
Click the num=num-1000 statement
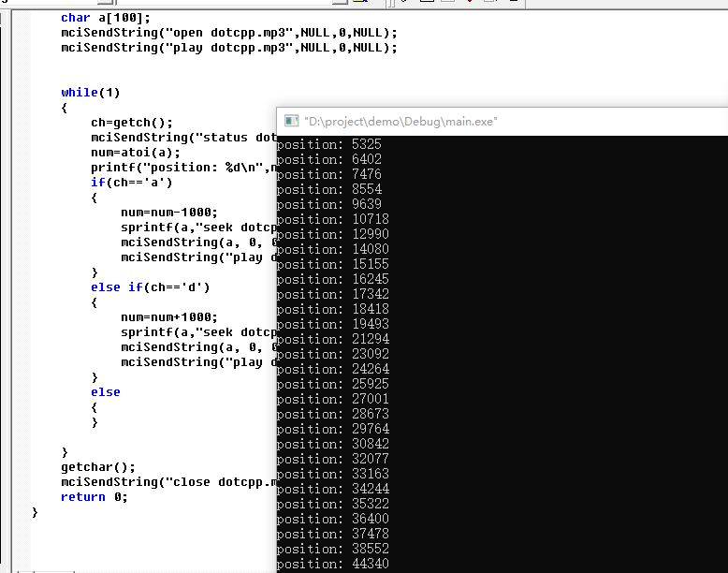168,213
